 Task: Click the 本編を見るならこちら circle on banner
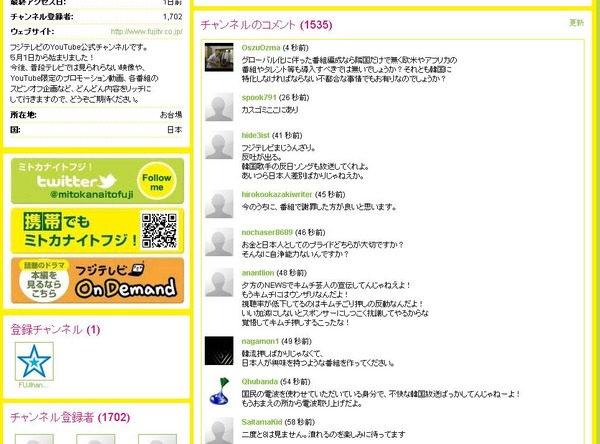tap(44, 284)
